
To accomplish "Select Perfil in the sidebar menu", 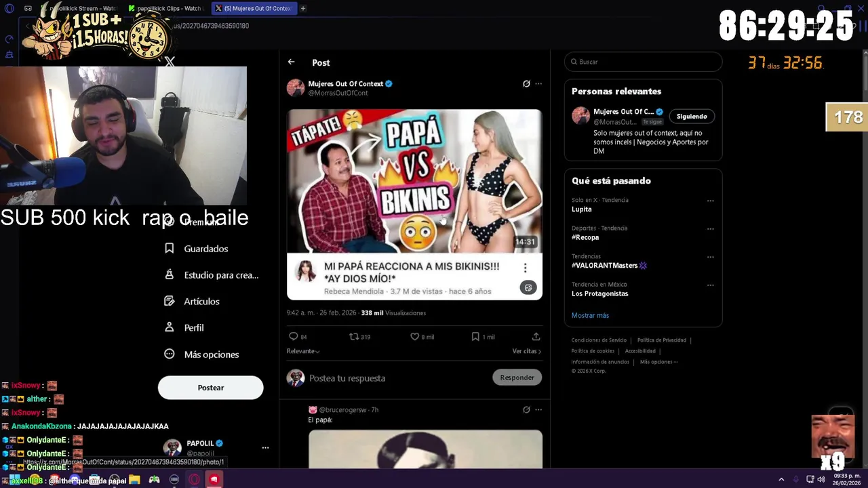I will coord(193,328).
